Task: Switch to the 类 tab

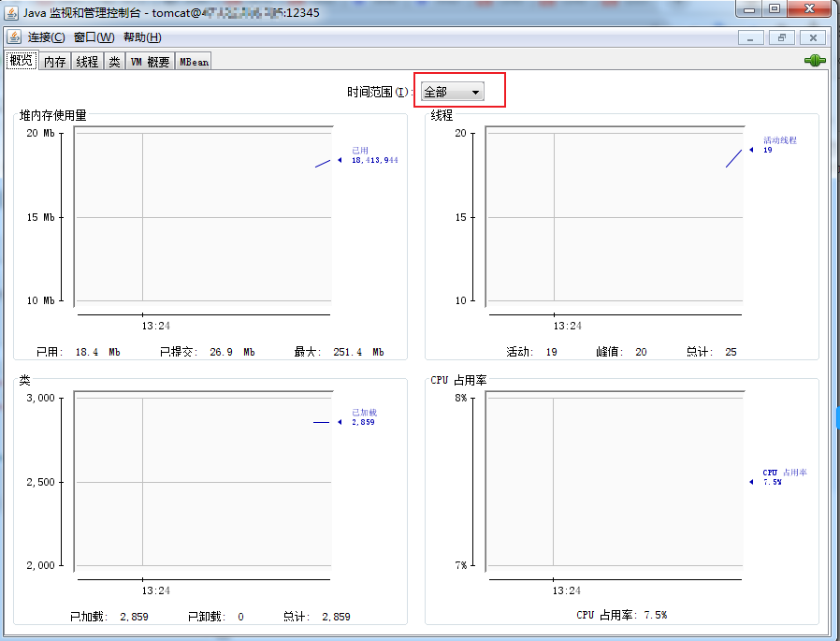Action: tap(115, 62)
